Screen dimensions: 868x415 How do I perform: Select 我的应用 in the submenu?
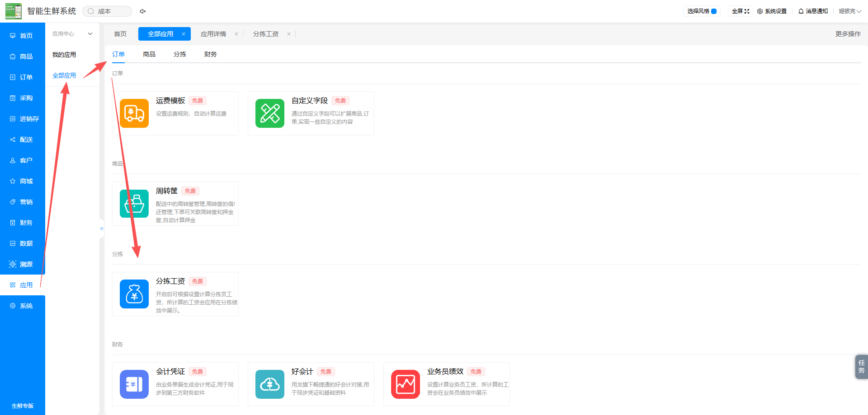point(64,55)
